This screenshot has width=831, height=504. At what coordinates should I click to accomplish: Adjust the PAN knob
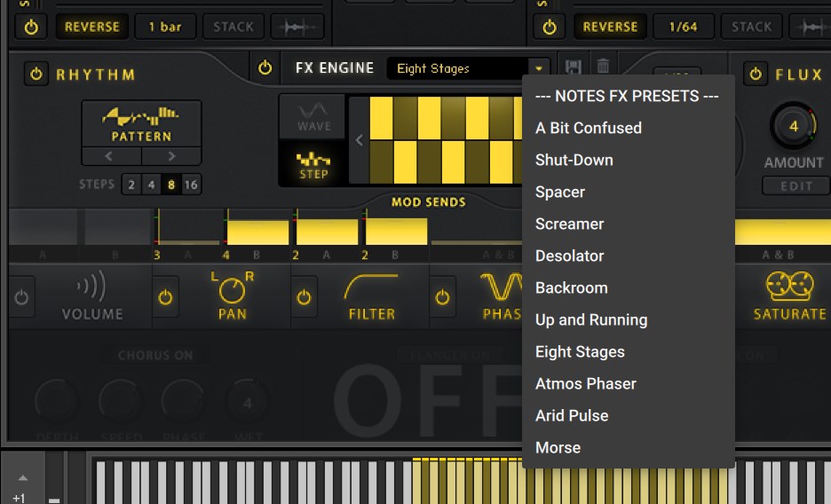pyautogui.click(x=232, y=288)
